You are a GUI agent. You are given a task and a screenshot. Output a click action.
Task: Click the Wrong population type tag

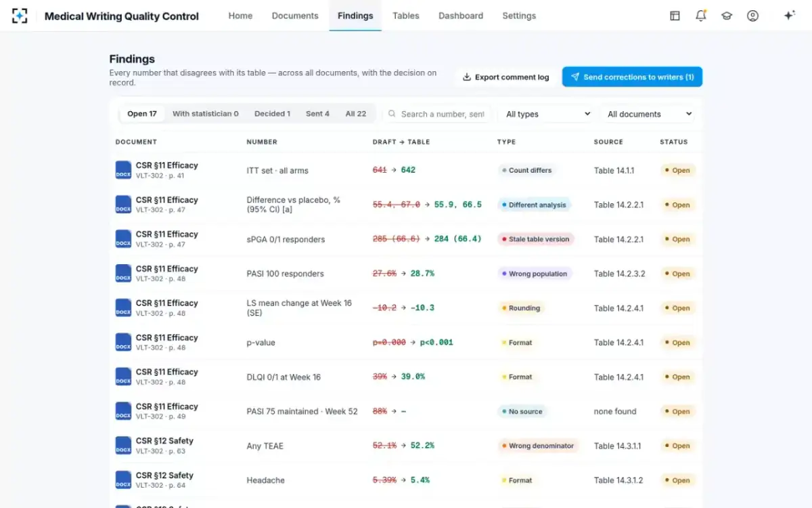pos(535,274)
